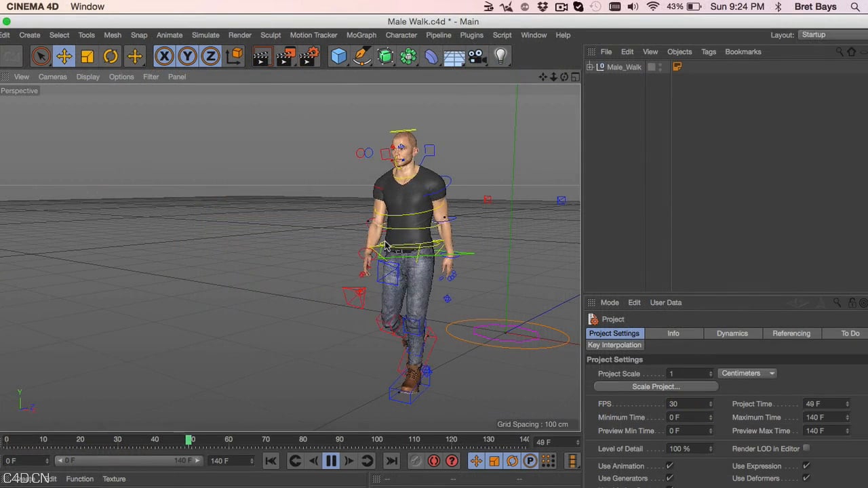Enable the Use Expression checkbox
Viewport: 868px width, 488px height.
[x=806, y=466]
